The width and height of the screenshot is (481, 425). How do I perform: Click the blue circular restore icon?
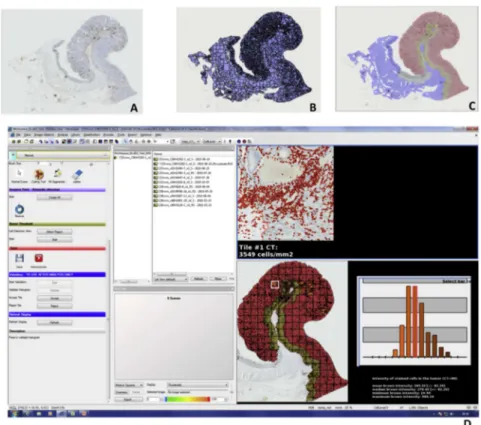(20, 209)
